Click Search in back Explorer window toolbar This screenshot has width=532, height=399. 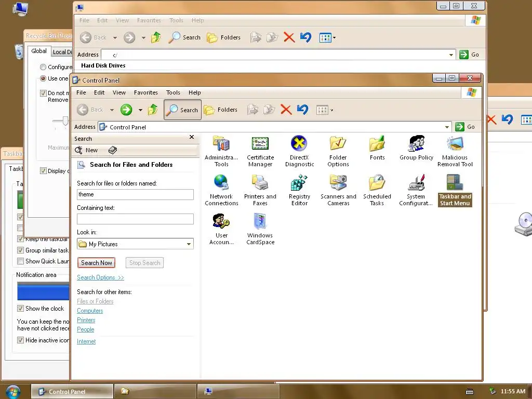pyautogui.click(x=184, y=37)
